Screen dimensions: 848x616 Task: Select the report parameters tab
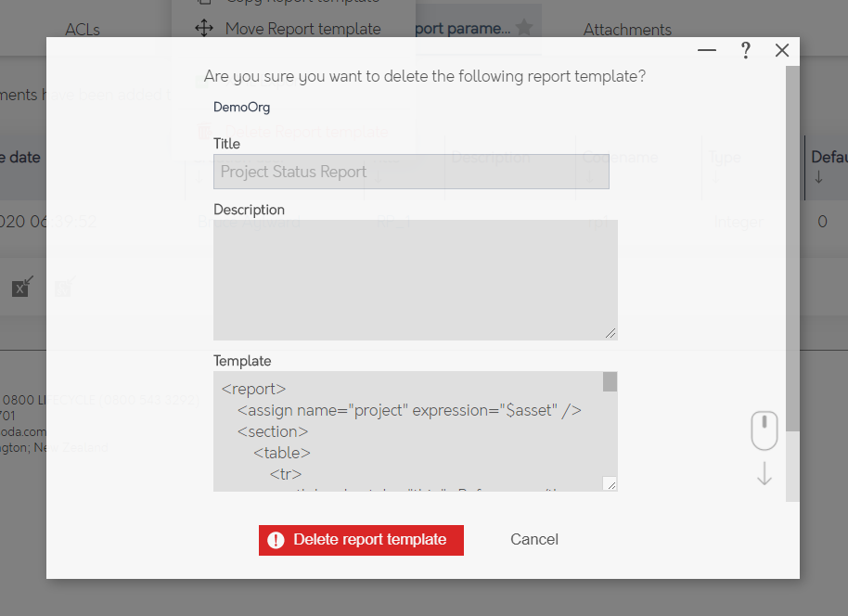(x=464, y=29)
